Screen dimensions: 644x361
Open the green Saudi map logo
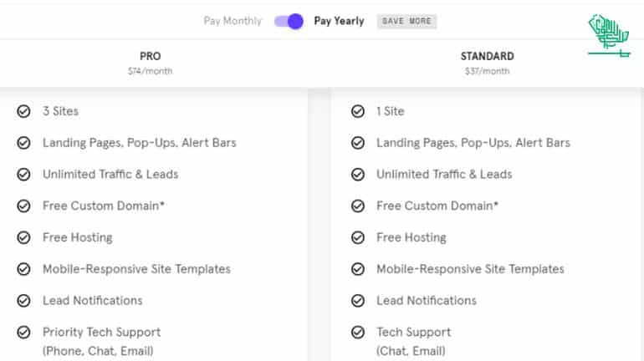[x=609, y=36]
